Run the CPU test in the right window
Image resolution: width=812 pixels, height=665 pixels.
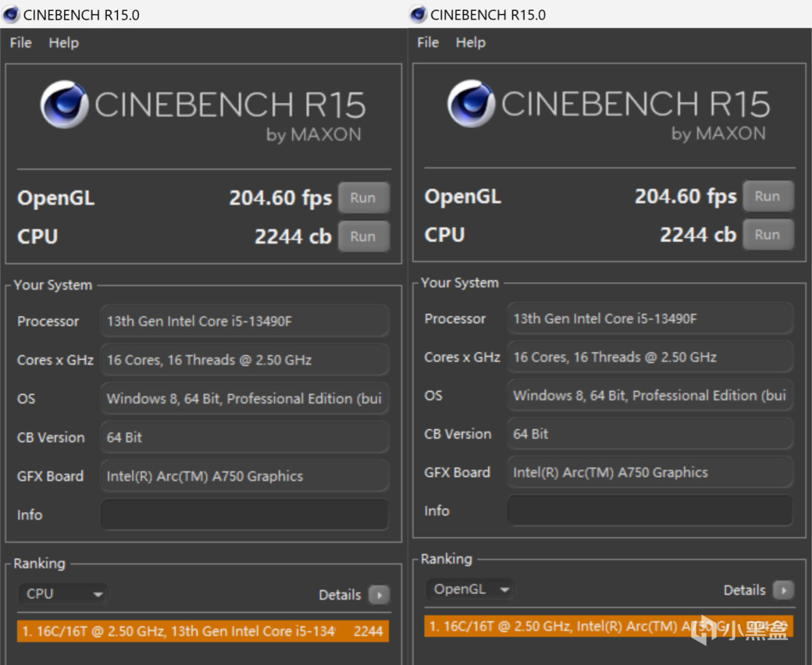click(768, 234)
